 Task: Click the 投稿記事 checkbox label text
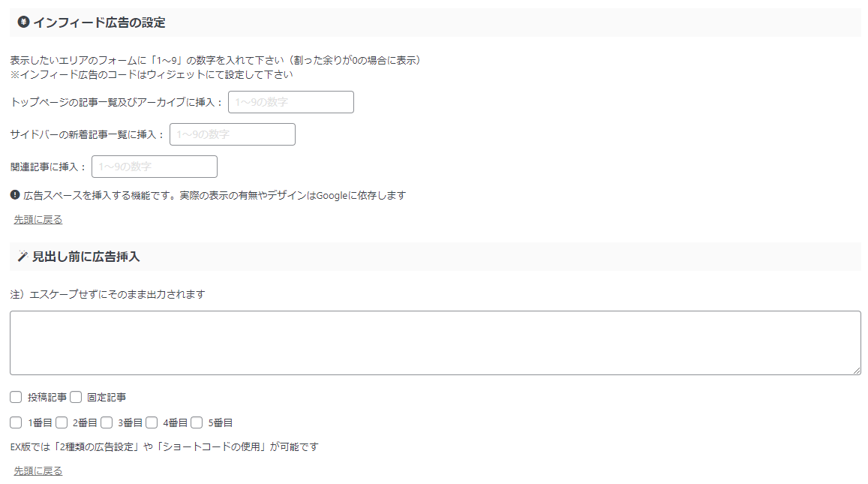click(47, 397)
